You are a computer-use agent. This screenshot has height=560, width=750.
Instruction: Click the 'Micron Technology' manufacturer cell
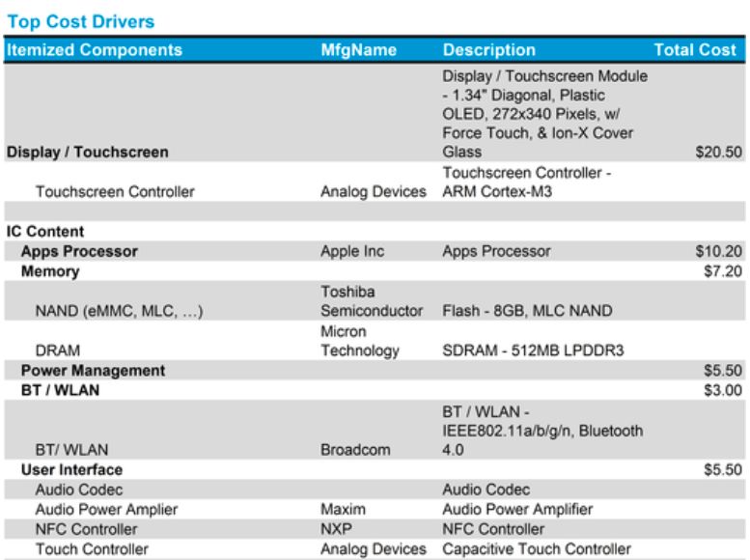point(360,341)
